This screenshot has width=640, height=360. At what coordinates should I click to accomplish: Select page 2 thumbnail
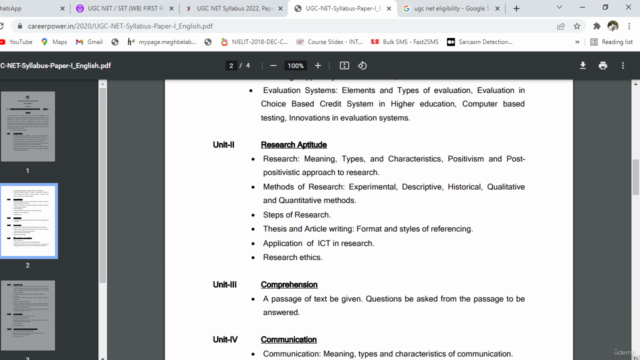(x=29, y=221)
